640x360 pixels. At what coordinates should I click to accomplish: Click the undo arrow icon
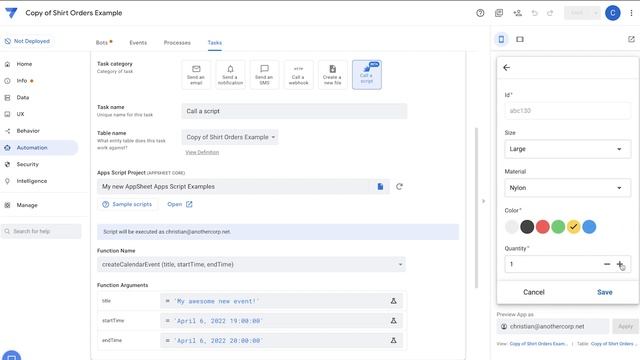click(x=535, y=13)
